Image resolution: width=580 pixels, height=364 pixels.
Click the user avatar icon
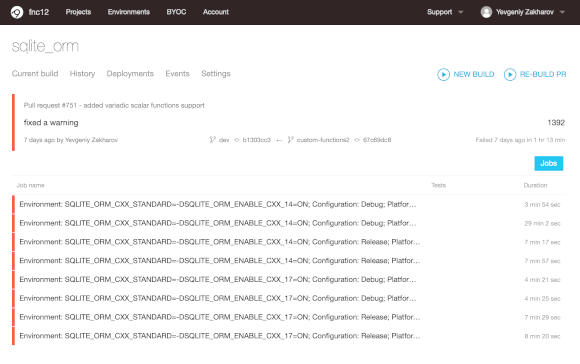click(486, 12)
